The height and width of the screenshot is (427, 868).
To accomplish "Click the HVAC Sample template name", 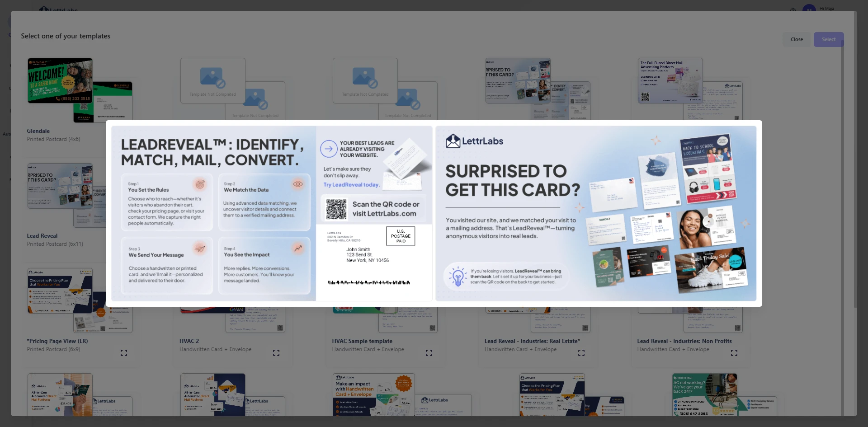I will coord(362,341).
